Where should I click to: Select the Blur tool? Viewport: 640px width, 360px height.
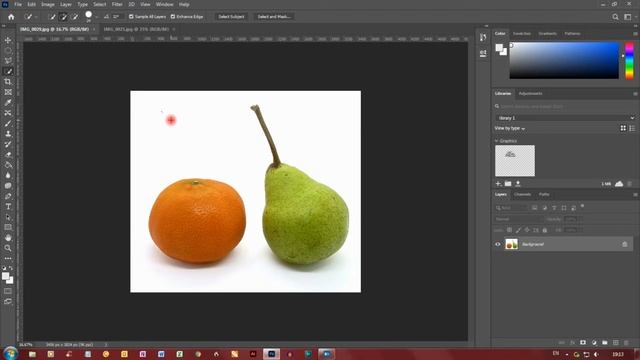(8, 176)
